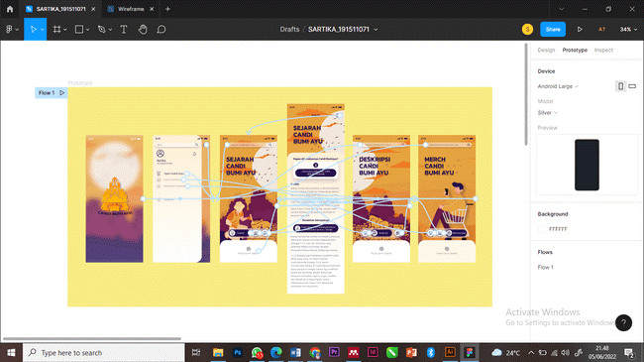
Task: Run Flow 1 from canvas play icon
Action: (62, 93)
